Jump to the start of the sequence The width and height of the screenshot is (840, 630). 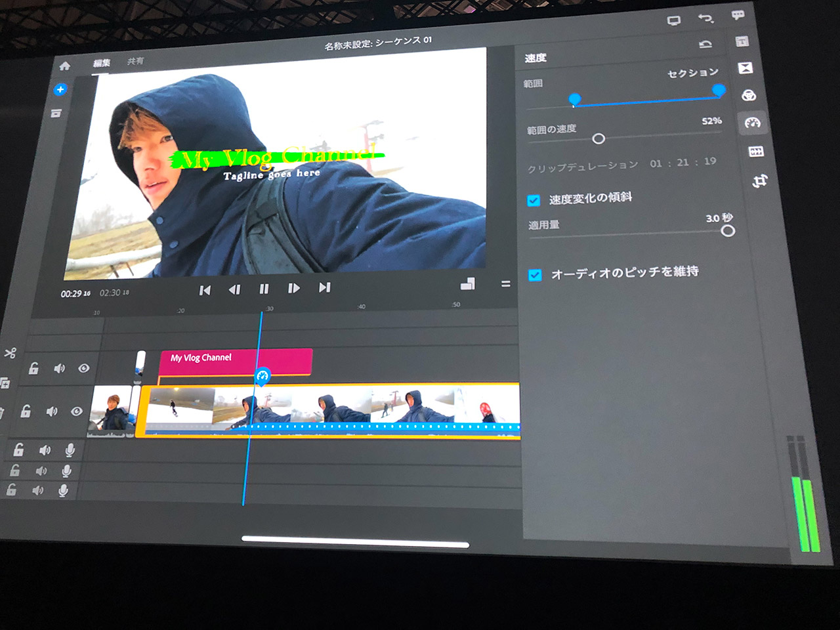(205, 290)
